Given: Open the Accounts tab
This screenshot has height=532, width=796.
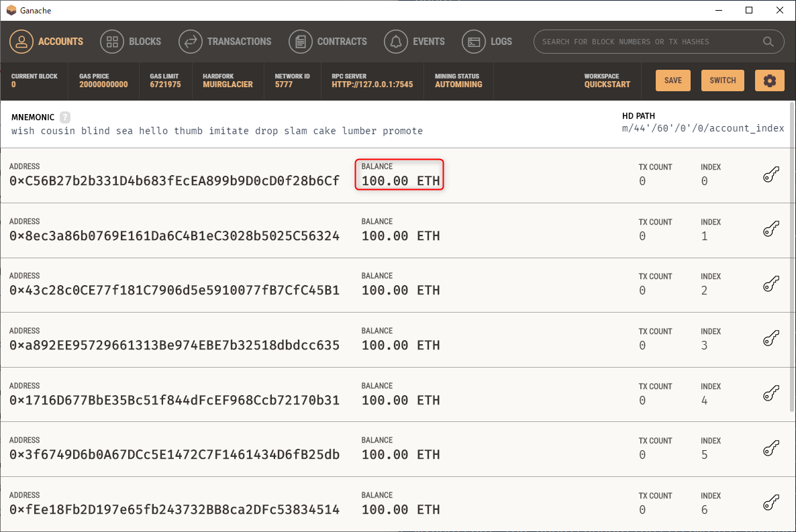Looking at the screenshot, I should 46,42.
